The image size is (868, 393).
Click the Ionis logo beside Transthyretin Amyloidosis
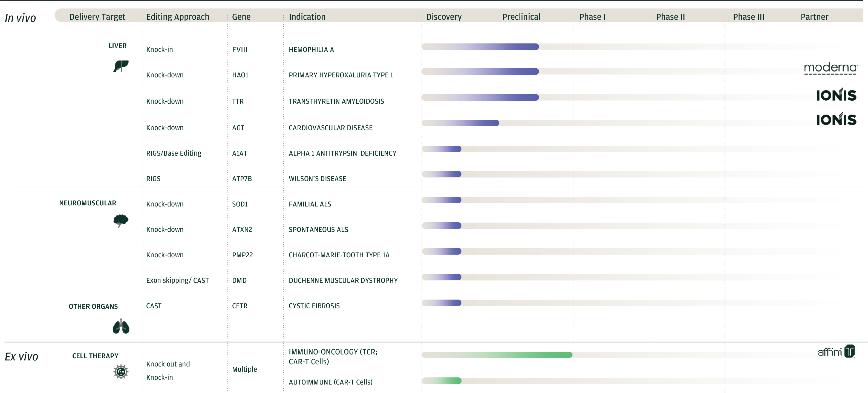[836, 95]
